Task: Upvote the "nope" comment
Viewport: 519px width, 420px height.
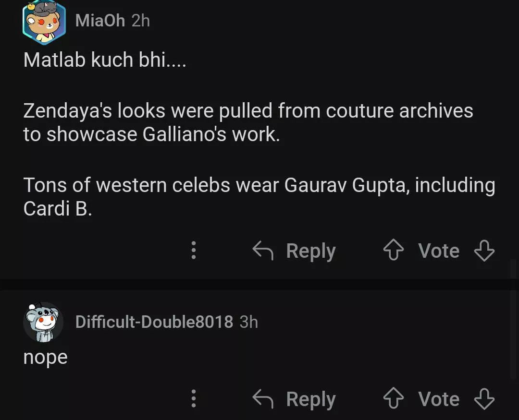Action: point(393,399)
